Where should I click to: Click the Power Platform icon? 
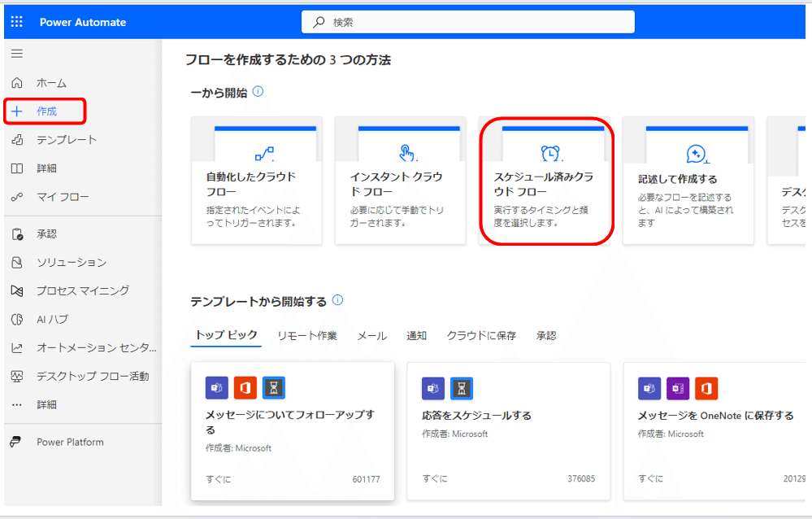16,442
